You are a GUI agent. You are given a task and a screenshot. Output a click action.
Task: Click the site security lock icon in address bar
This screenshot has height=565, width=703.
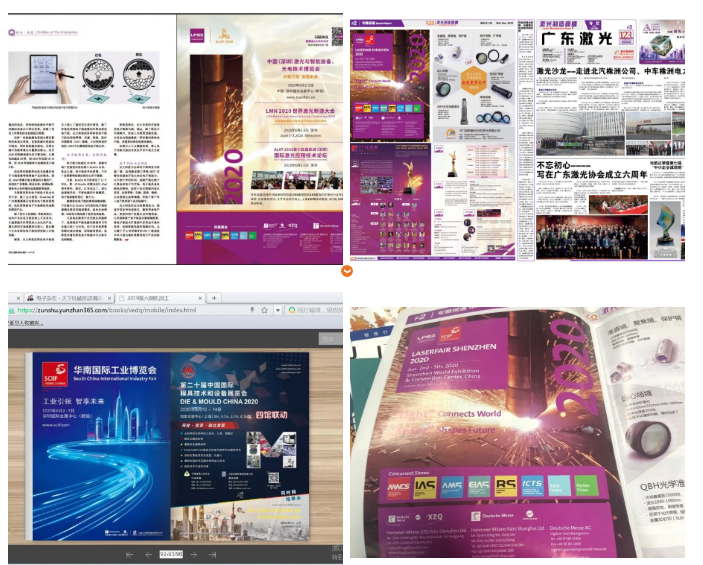[x=12, y=310]
